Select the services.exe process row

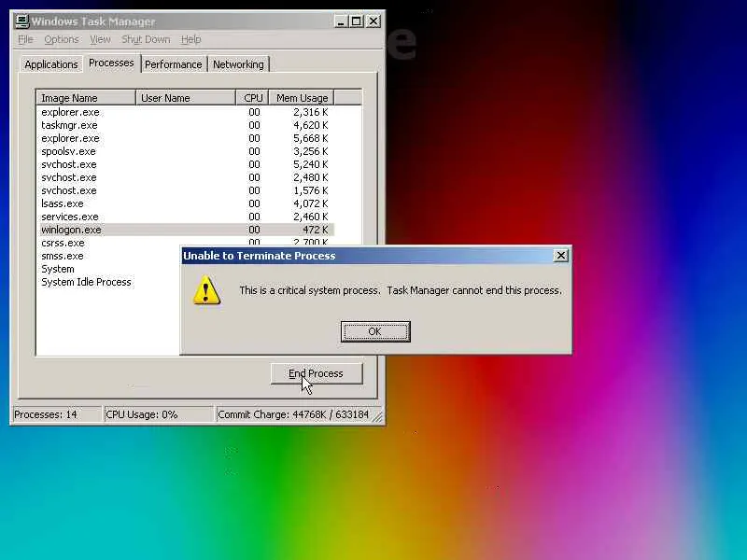187,217
